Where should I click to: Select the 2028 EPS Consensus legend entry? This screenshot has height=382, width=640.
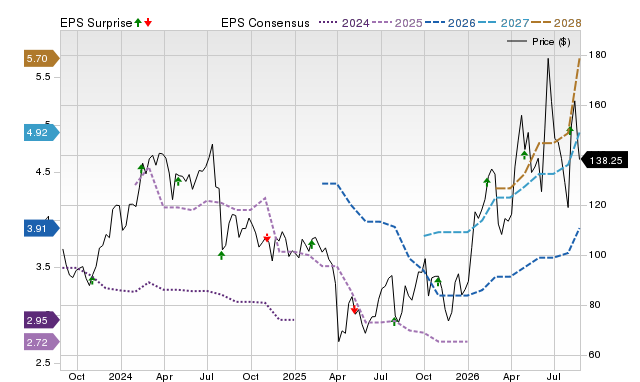(556, 23)
